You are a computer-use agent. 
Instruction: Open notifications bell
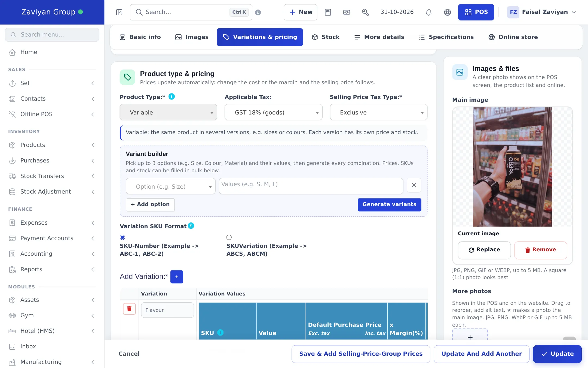(x=429, y=12)
